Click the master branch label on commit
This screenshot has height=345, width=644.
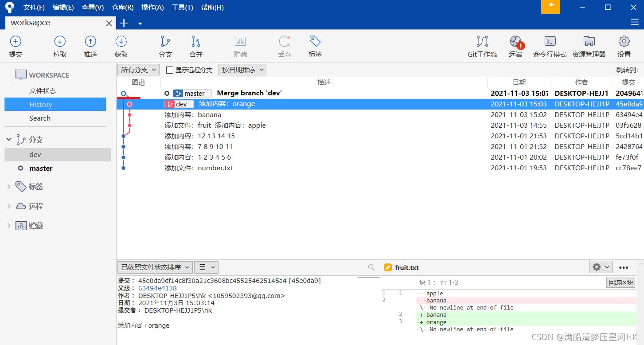tap(192, 93)
